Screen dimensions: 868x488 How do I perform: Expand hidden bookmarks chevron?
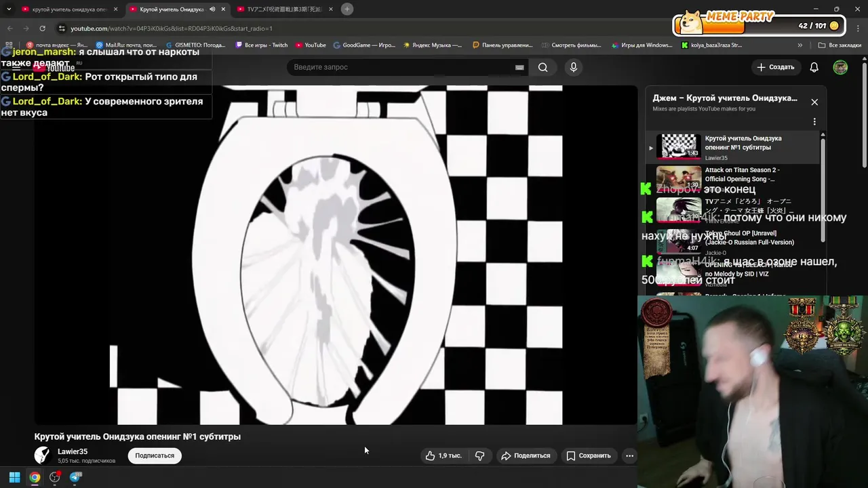click(800, 45)
